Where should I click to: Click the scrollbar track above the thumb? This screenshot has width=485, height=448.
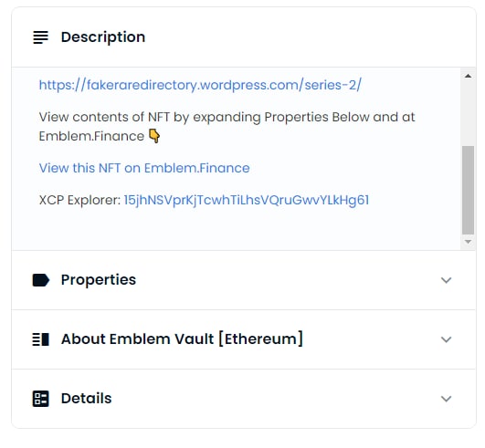468,113
